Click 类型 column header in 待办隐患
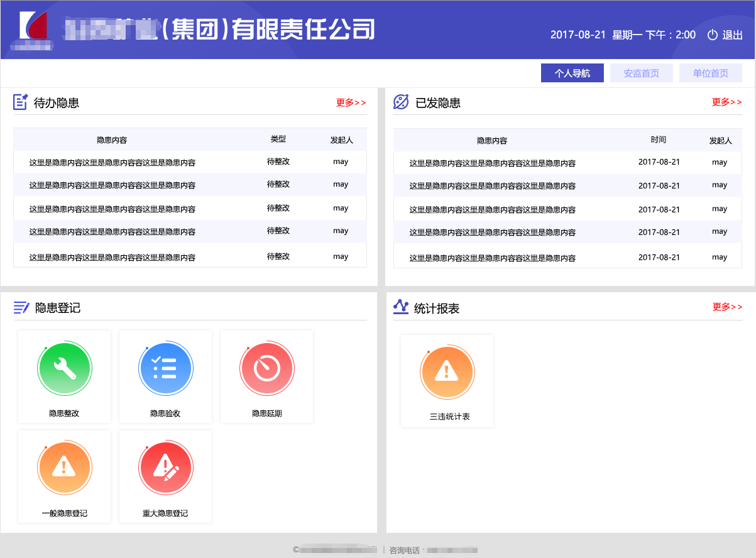Screen dimensions: 756x558 278,139
